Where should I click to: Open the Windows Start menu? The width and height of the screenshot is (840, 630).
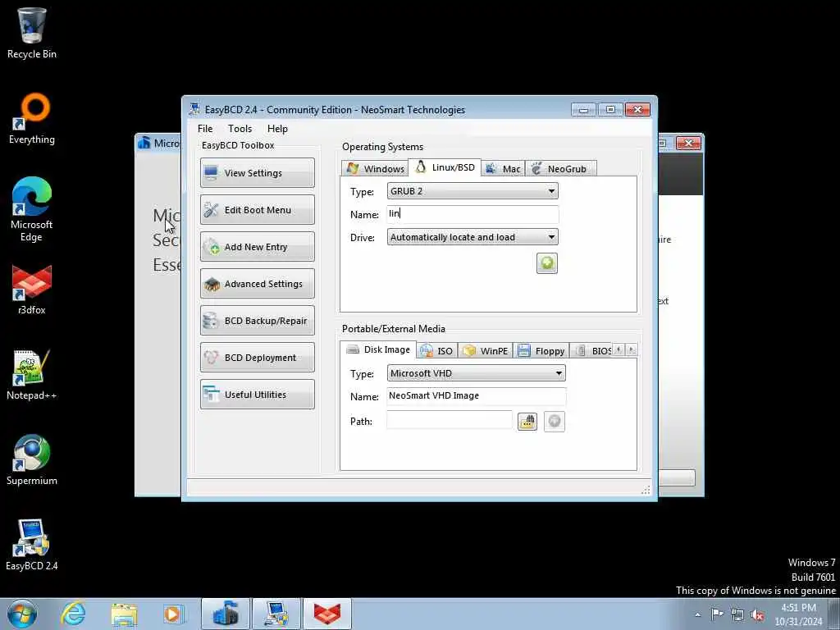pyautogui.click(x=22, y=614)
